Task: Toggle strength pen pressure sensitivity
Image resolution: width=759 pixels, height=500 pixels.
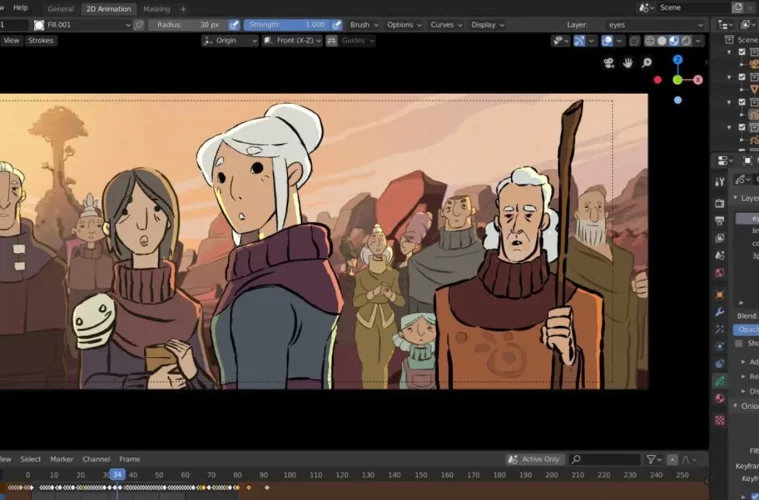Action: tap(336, 25)
